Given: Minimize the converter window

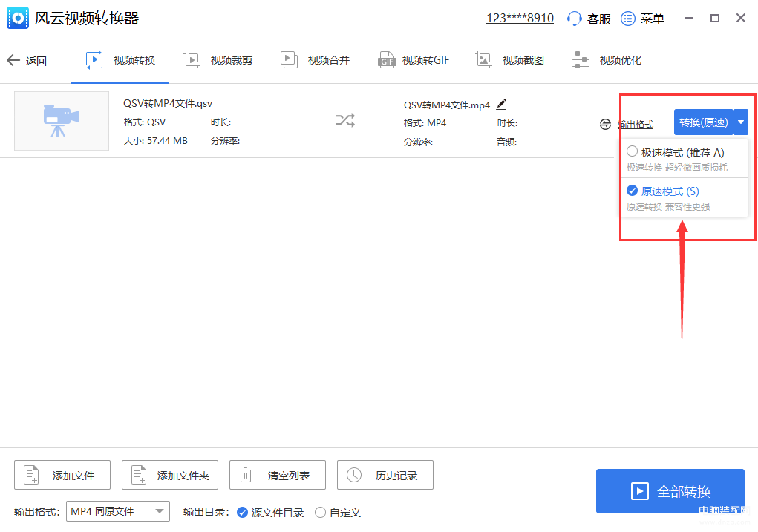Looking at the screenshot, I should click(689, 19).
